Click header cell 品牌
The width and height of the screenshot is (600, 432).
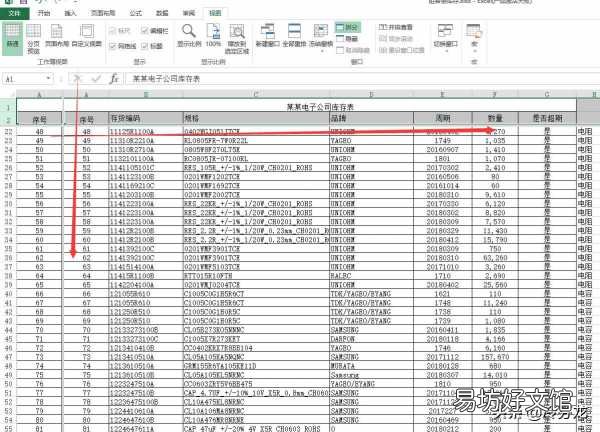click(372, 118)
